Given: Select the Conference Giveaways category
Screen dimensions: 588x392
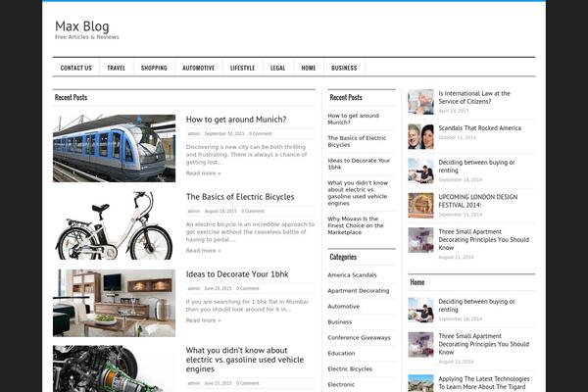Looking at the screenshot, I should pyautogui.click(x=359, y=337).
